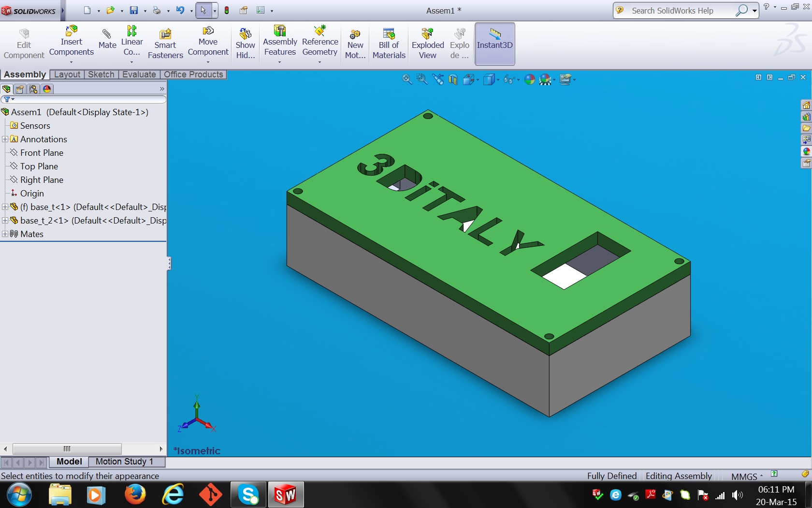Click the Edit Appearance color ball icon
The image size is (812, 508).
(x=530, y=79)
